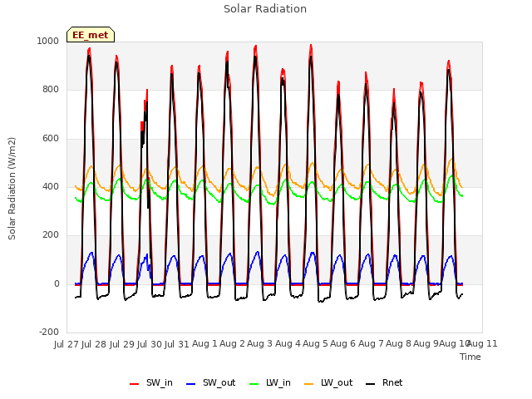Click the Aug 6 x-axis tick label
This screenshot has width=532, height=399.
(x=343, y=344)
